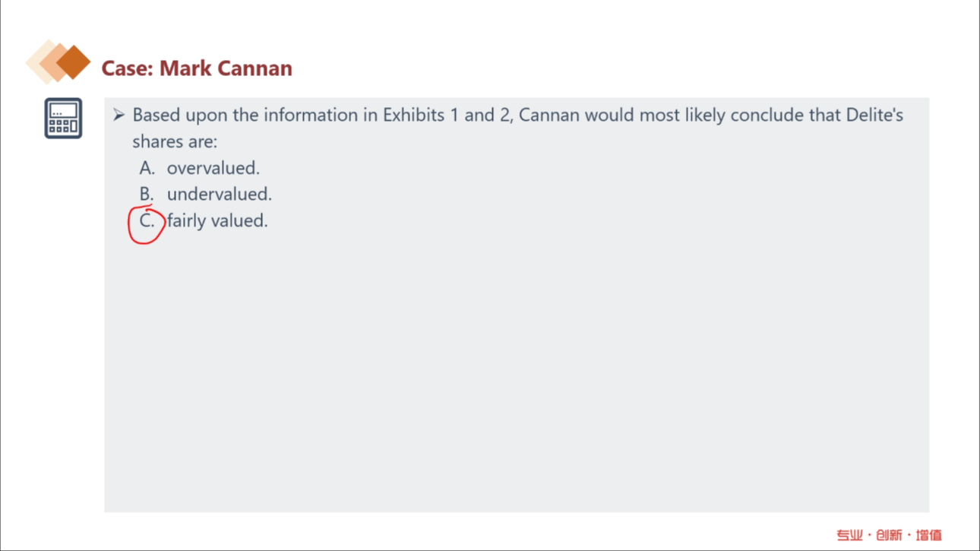Click the pale leftmost diamond in logo
Image resolution: width=980 pixels, height=551 pixels.
[38, 62]
